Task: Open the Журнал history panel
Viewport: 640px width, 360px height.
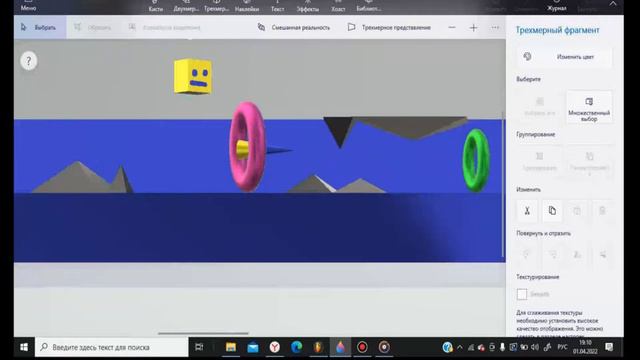Action: pyautogui.click(x=557, y=6)
